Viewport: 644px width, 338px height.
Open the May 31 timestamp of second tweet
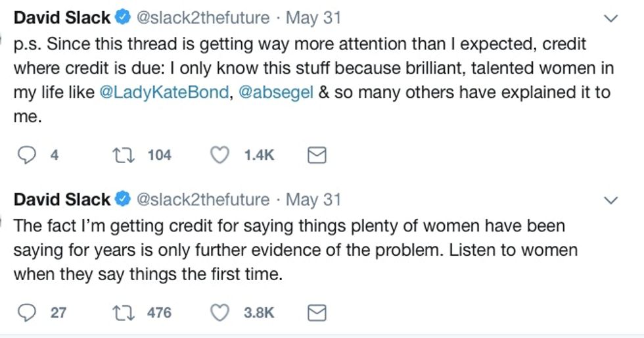pos(313,199)
